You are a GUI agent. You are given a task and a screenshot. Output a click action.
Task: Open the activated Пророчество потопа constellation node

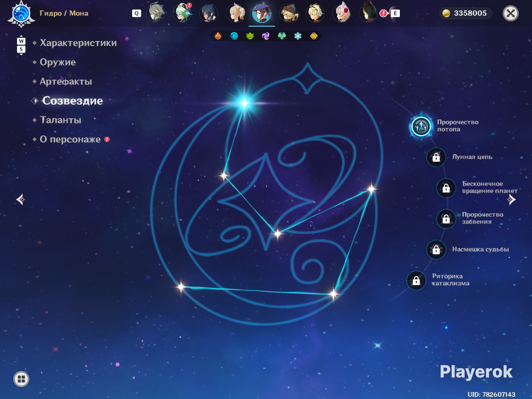(421, 126)
